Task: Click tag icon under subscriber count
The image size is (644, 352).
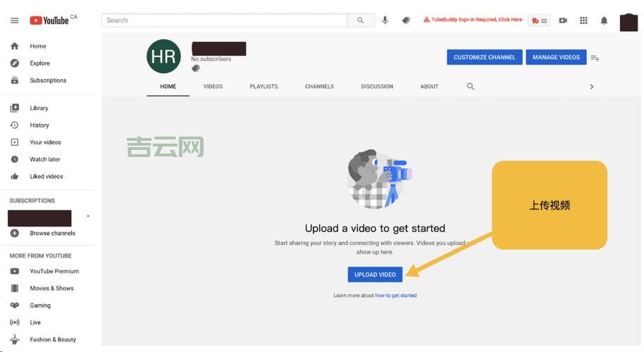Action: 196,68
